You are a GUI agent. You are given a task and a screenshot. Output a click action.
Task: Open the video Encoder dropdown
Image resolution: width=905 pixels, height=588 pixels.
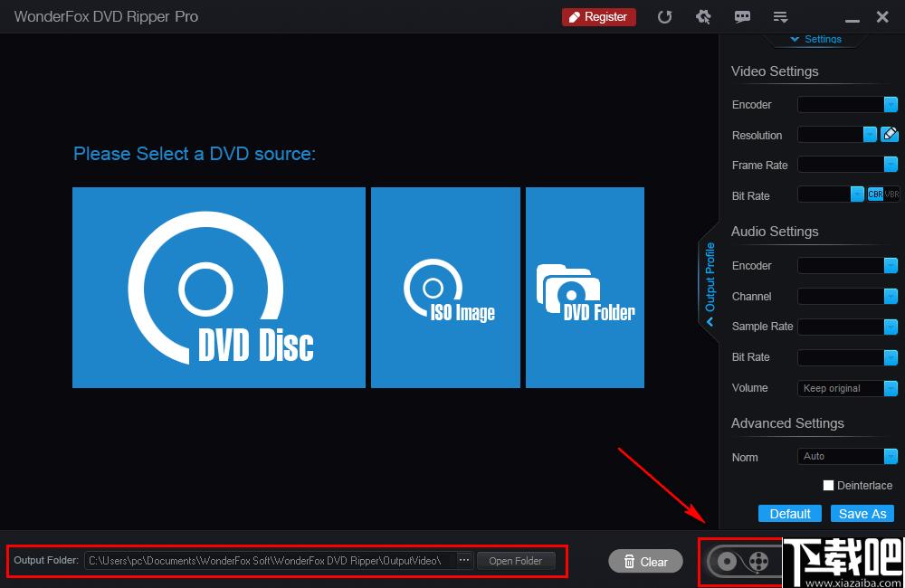coord(891,104)
